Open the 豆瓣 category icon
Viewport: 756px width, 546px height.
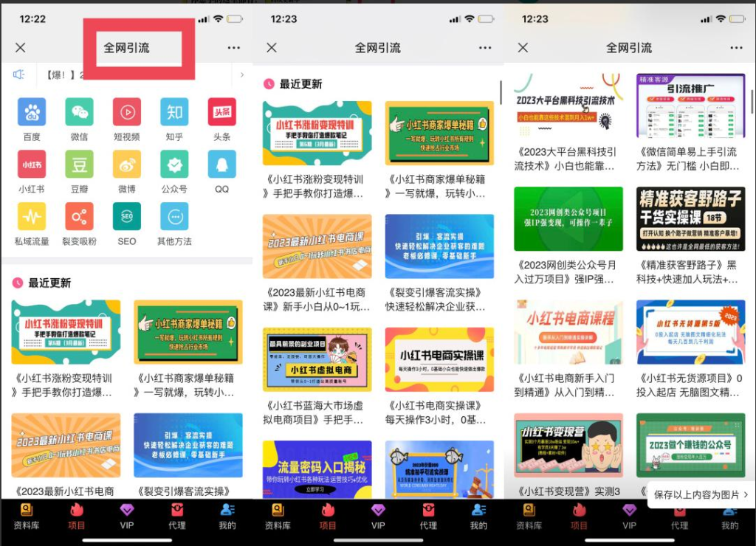point(79,165)
